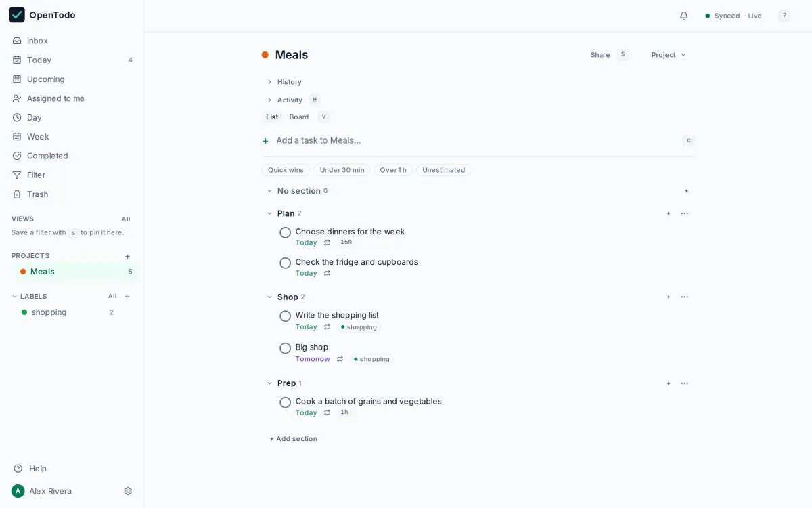Click All next to LABELS
This screenshot has width=812, height=508.
pyautogui.click(x=112, y=296)
